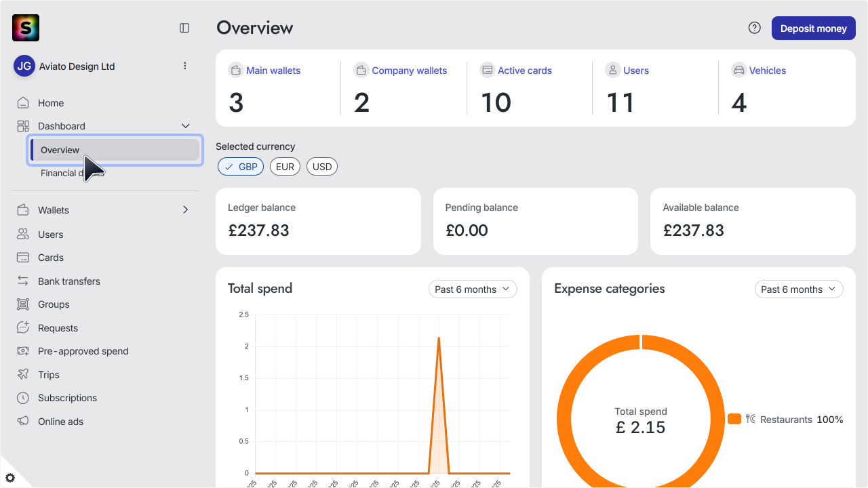
Task: Click the Pre-approved spend icon
Action: (x=23, y=351)
